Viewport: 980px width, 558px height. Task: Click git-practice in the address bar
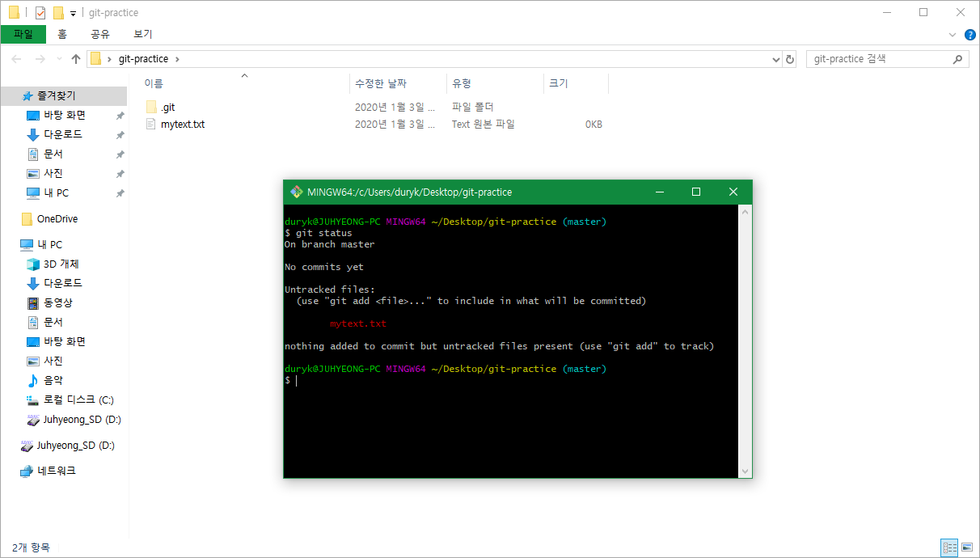143,59
